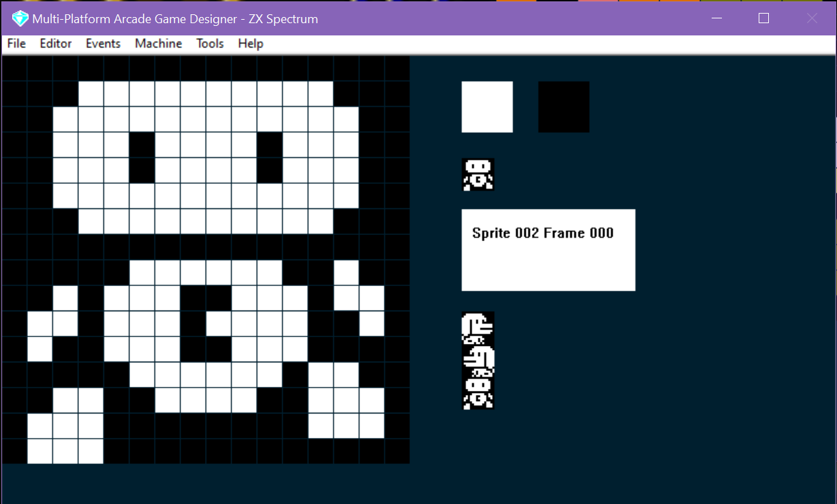Open the Help menu
The width and height of the screenshot is (837, 504).
(x=250, y=44)
